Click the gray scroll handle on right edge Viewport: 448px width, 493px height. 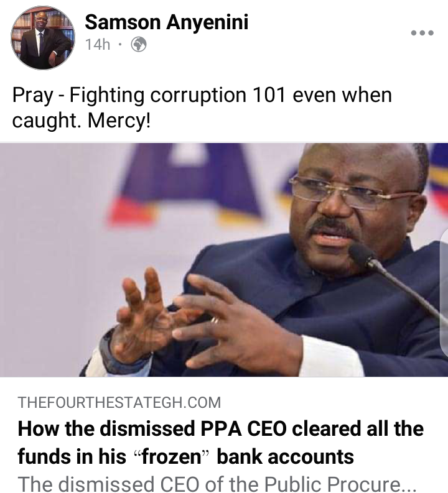coord(444,292)
